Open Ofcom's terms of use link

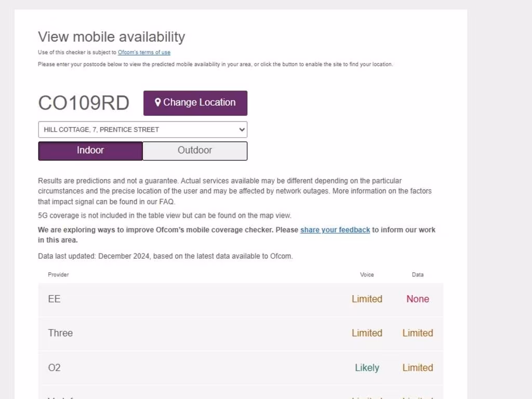pos(144,52)
